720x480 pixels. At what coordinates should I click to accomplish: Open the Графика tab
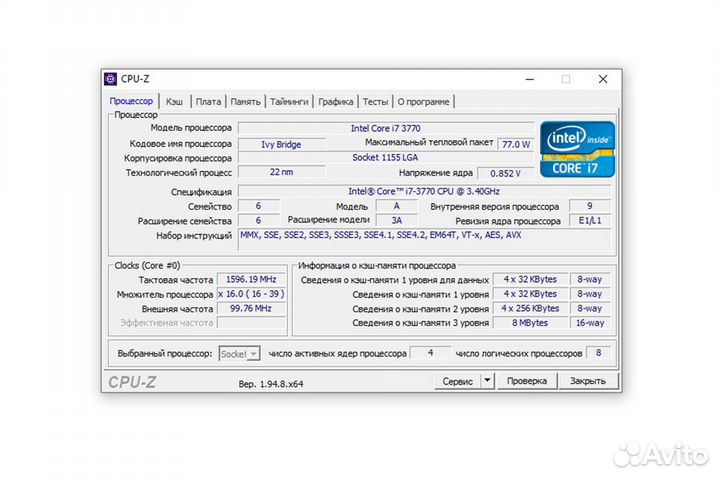click(336, 102)
